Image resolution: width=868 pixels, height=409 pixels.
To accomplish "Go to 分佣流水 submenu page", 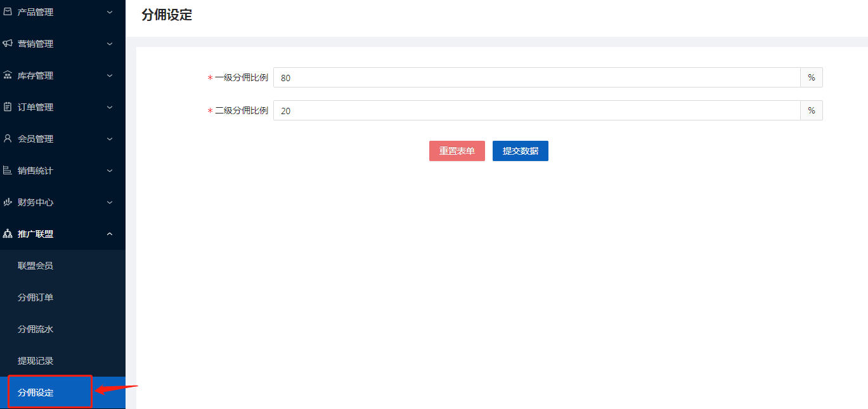I will [x=36, y=329].
